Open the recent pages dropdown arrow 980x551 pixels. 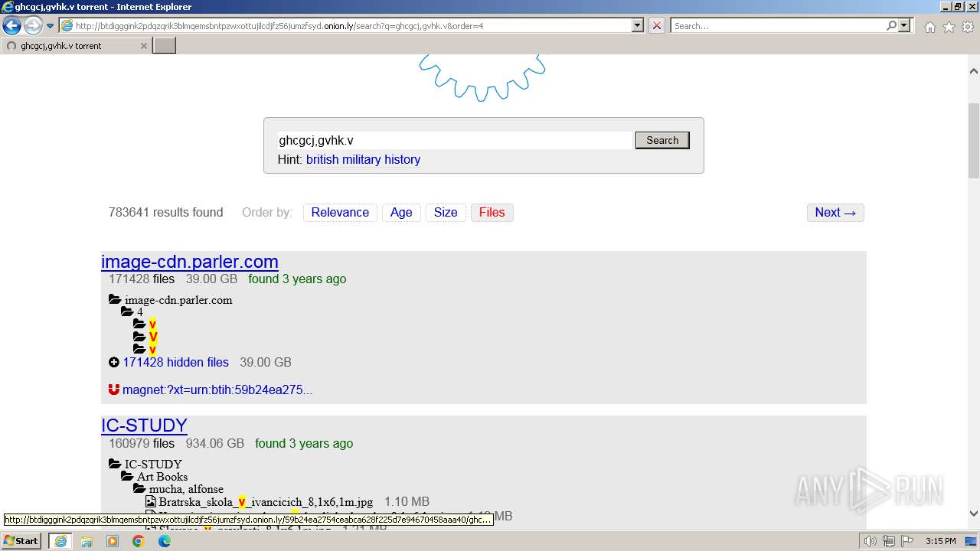[x=51, y=25]
